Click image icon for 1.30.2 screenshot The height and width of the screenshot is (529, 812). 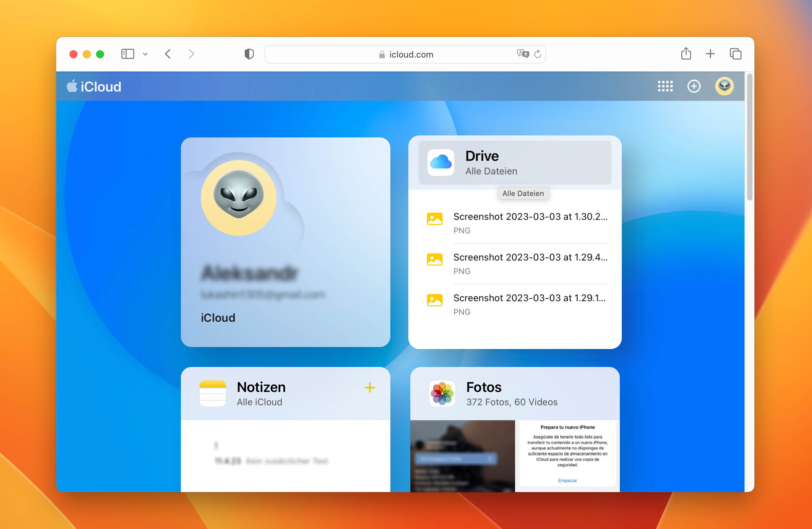tap(434, 219)
